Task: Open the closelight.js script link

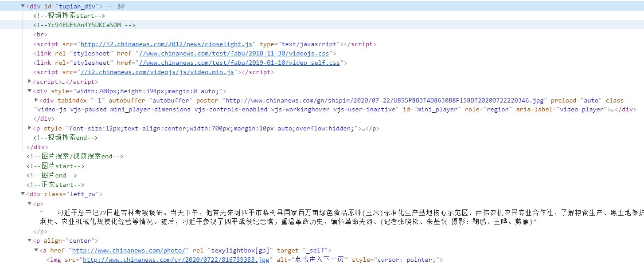Action: coord(166,44)
